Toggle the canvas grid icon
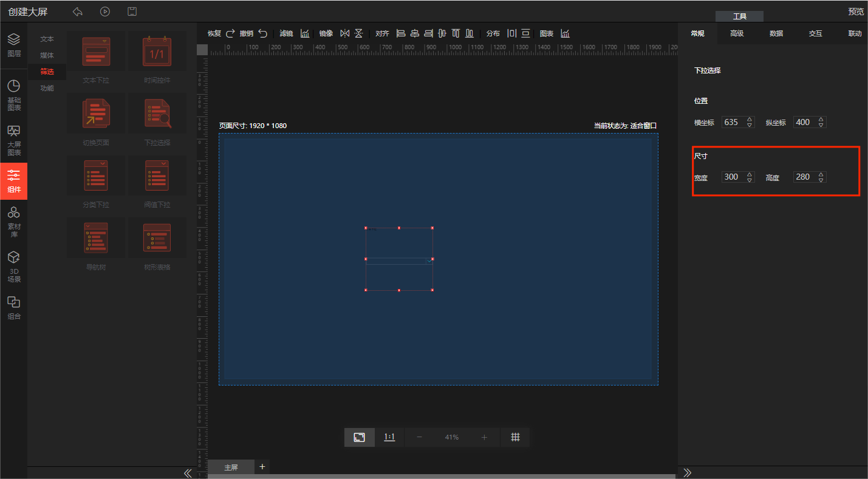The width and height of the screenshot is (868, 479). pyautogui.click(x=515, y=437)
